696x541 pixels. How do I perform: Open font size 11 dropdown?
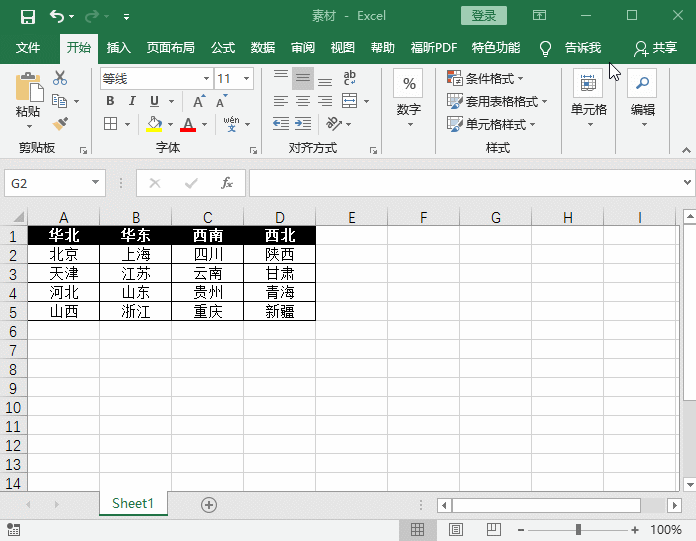coord(246,79)
